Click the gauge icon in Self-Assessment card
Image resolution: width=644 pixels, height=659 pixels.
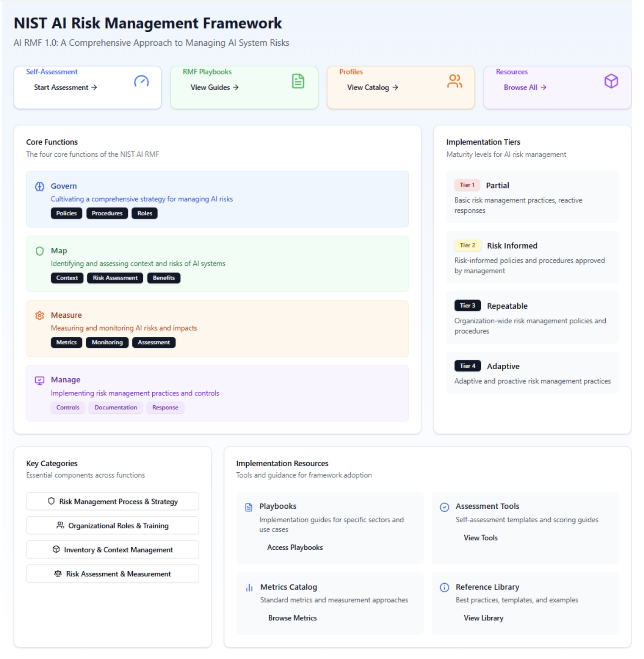point(141,81)
